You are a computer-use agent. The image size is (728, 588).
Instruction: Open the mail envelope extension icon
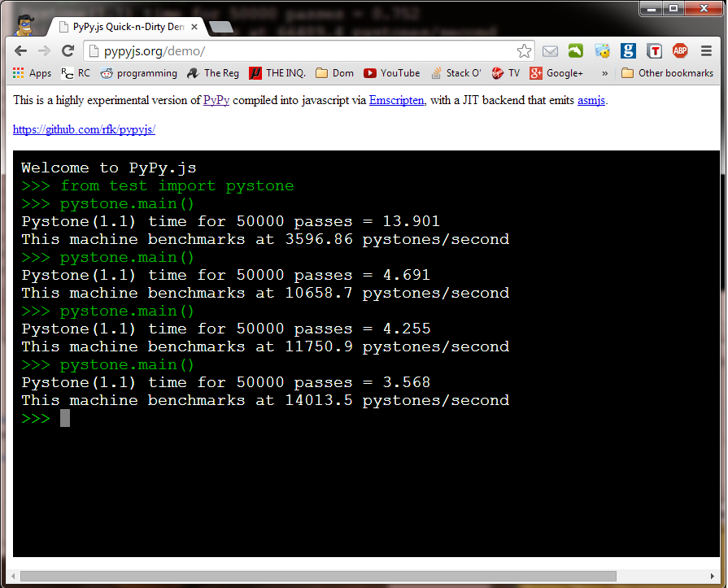click(x=550, y=51)
